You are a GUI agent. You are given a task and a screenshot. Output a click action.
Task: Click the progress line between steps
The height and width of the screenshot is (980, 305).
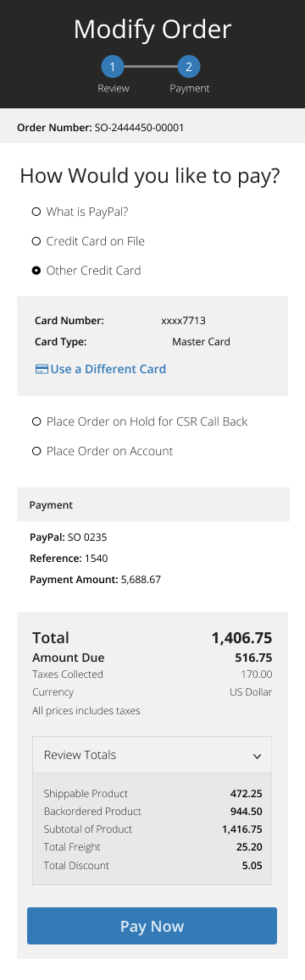(x=151, y=66)
